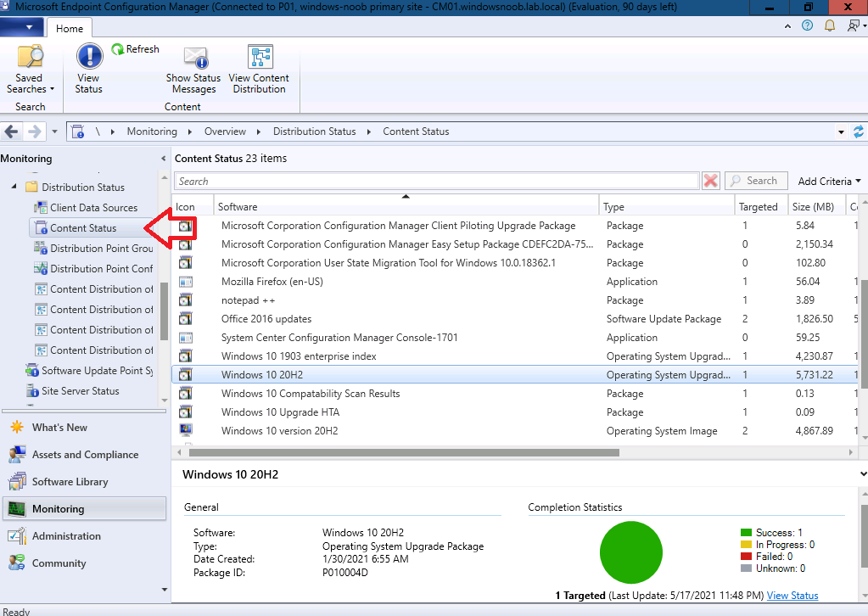
Task: Open the feedback person icon
Action: coord(853,25)
